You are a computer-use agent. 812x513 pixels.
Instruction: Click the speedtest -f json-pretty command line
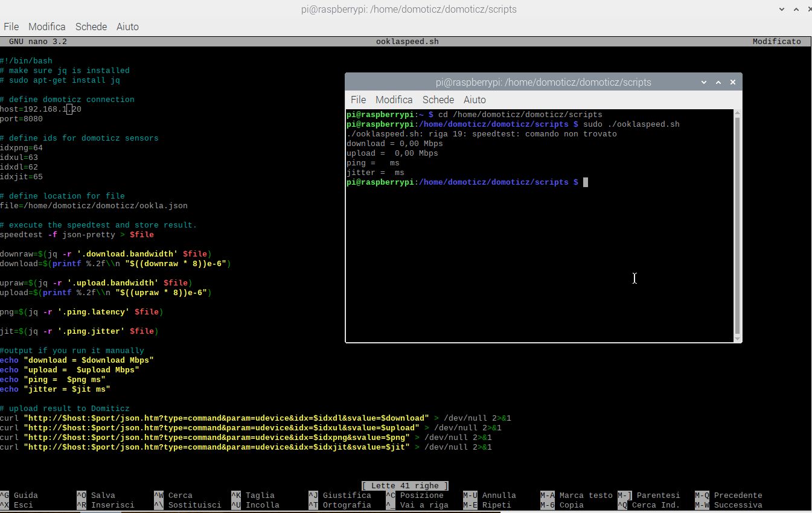coord(77,235)
